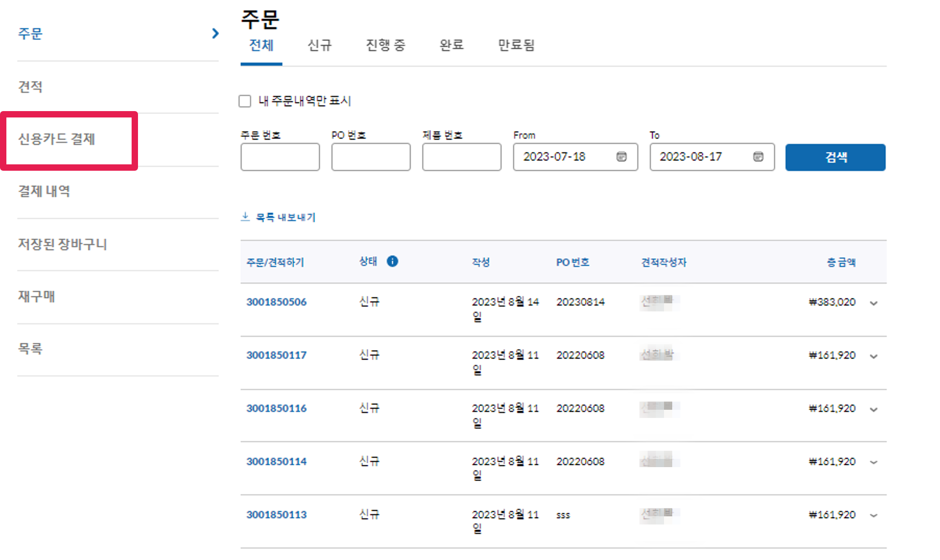Click the arrow icon beside 주문

tap(215, 33)
